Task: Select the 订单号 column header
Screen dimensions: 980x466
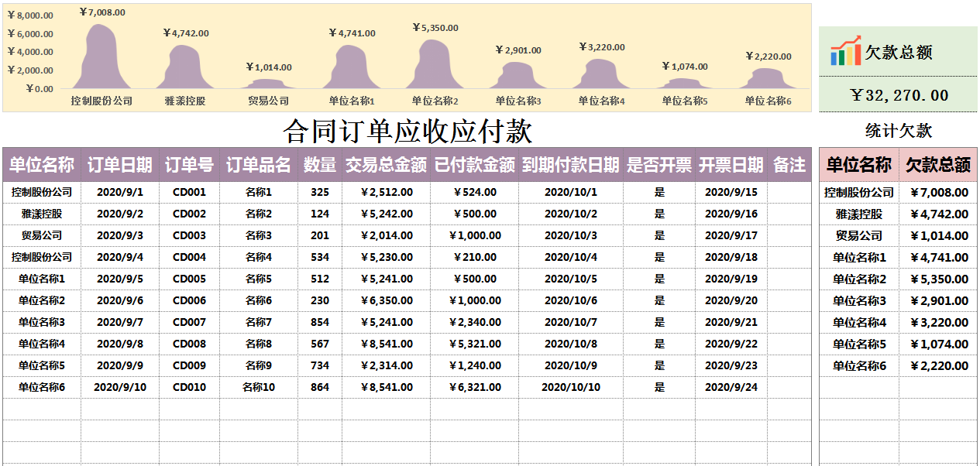Action: click(x=190, y=163)
